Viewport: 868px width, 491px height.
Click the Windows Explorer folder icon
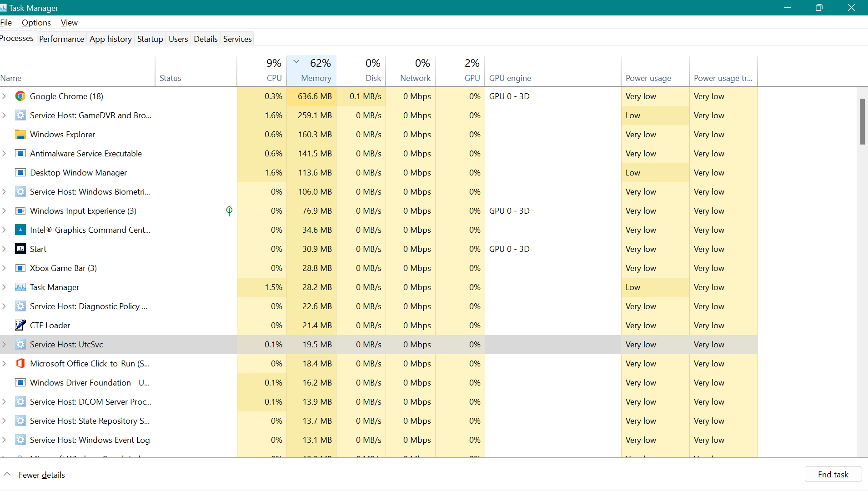point(20,134)
